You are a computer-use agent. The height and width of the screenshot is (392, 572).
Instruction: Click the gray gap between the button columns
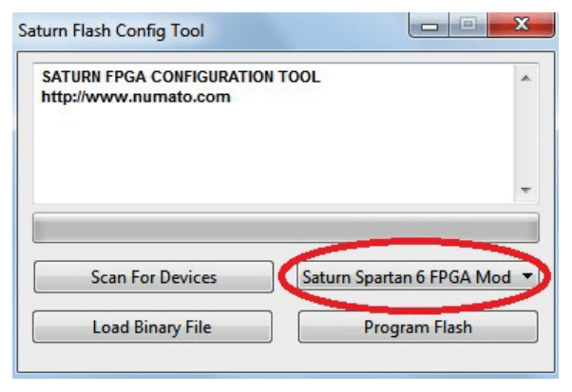click(x=285, y=302)
